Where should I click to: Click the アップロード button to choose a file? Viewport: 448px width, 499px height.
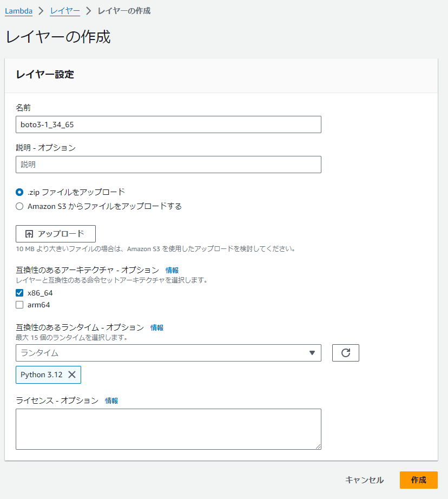[56, 233]
